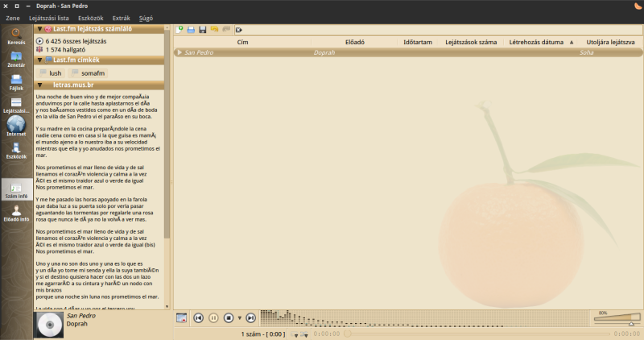
Task: Sort by the Cím column header
Action: (242, 42)
